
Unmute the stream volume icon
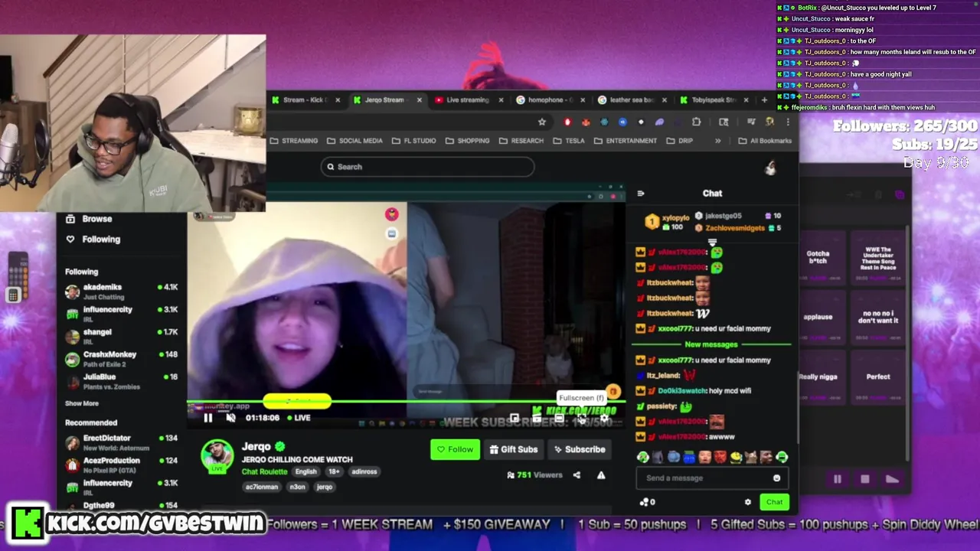tap(230, 418)
